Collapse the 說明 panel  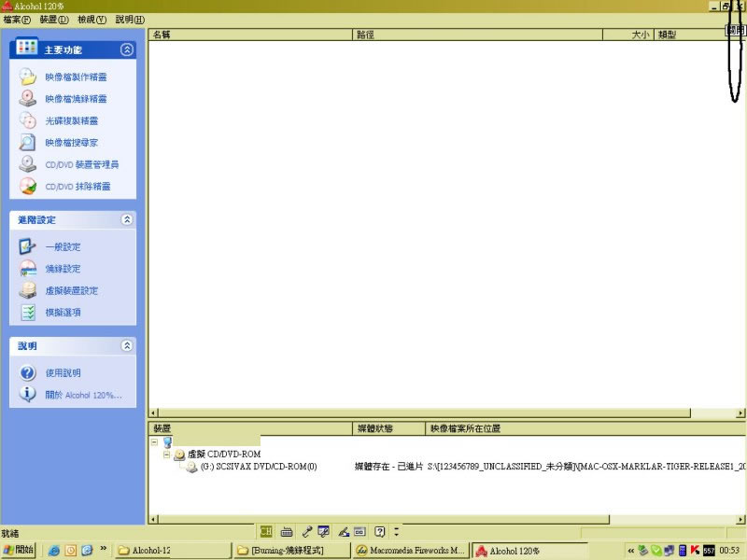pos(127,345)
